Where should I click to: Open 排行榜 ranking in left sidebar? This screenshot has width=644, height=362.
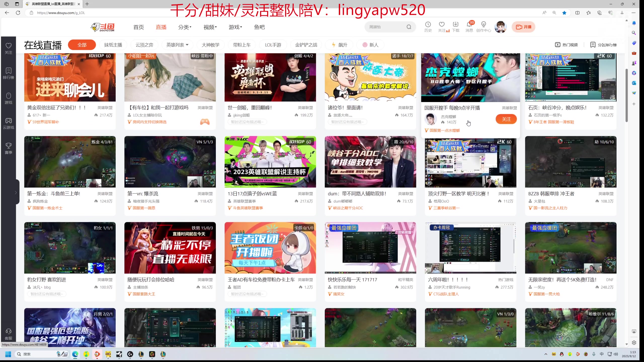(x=9, y=73)
